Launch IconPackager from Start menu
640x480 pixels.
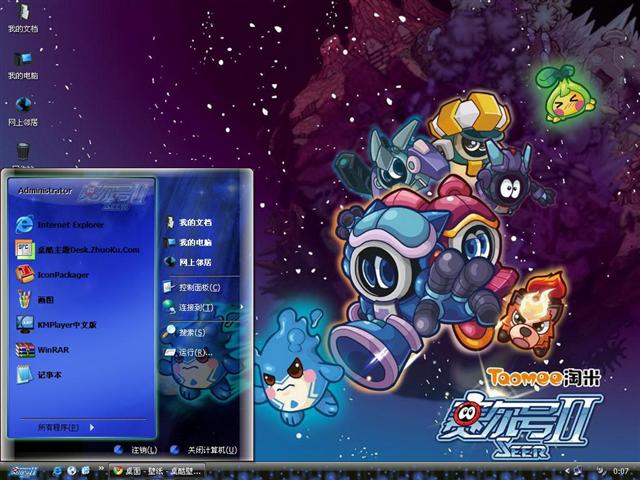(52, 274)
